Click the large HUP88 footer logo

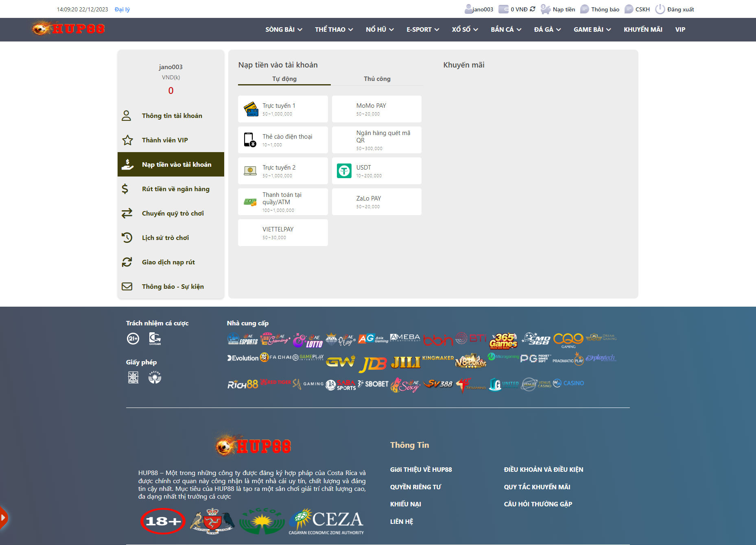tap(253, 446)
